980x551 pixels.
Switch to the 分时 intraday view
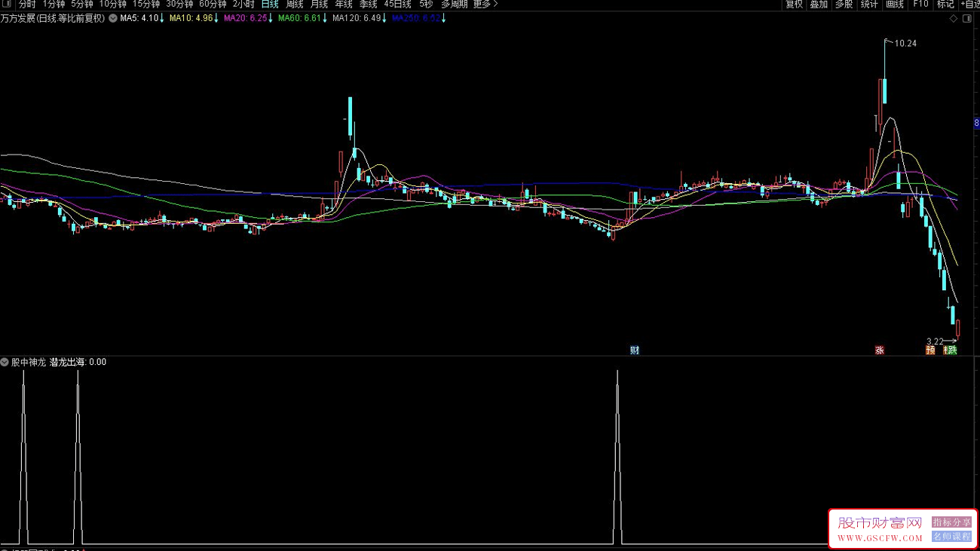26,5
